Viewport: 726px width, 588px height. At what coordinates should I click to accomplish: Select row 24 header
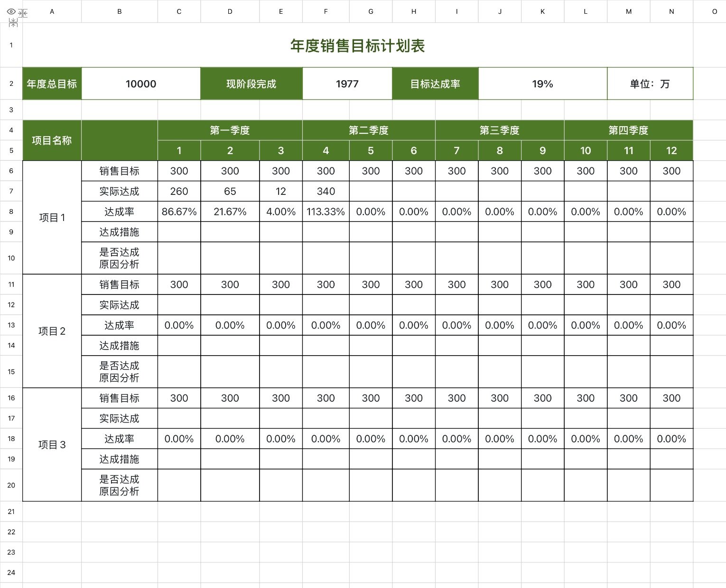(x=11, y=572)
